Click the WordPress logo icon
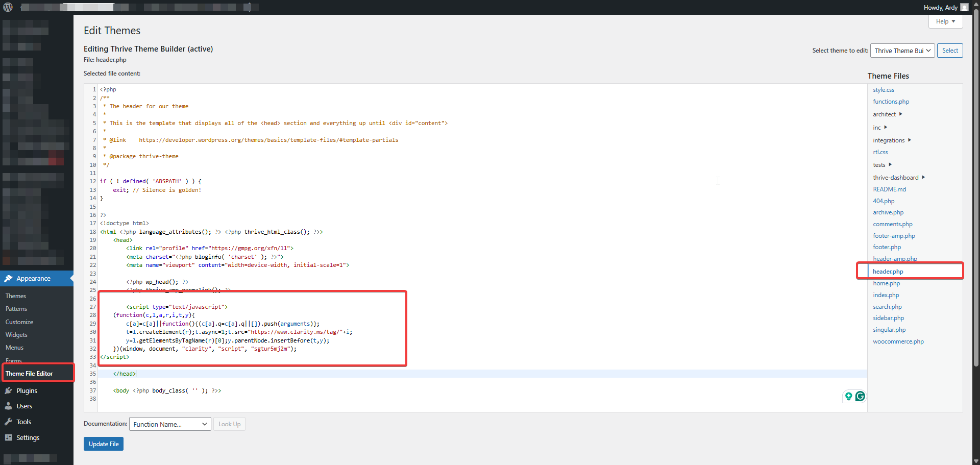 (x=8, y=7)
